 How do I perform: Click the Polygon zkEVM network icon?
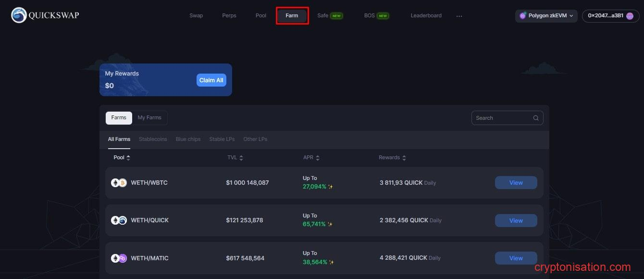click(x=522, y=16)
